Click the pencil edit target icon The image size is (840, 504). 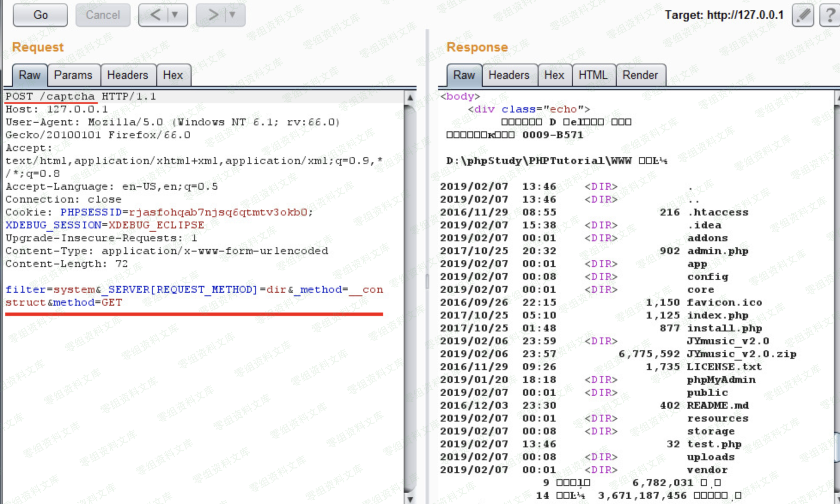coord(803,15)
